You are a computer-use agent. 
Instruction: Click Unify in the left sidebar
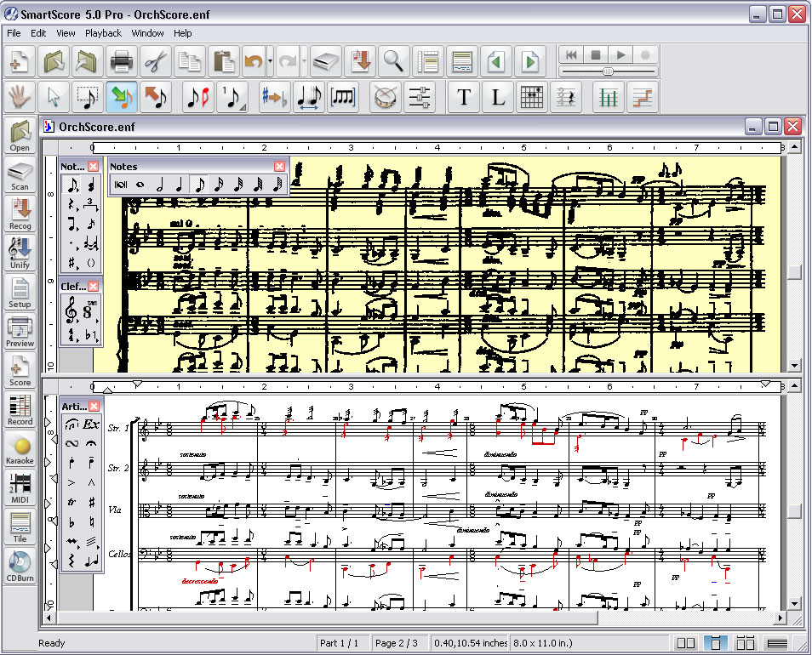pyautogui.click(x=20, y=253)
